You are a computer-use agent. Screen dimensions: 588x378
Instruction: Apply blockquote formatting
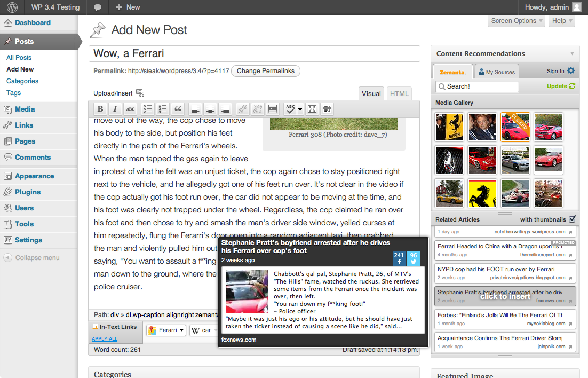point(178,109)
